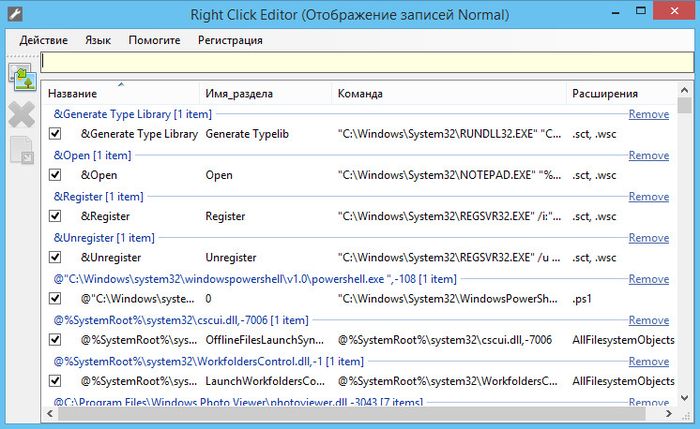Open the Язык menu
Image resolution: width=700 pixels, height=429 pixels.
pos(98,40)
